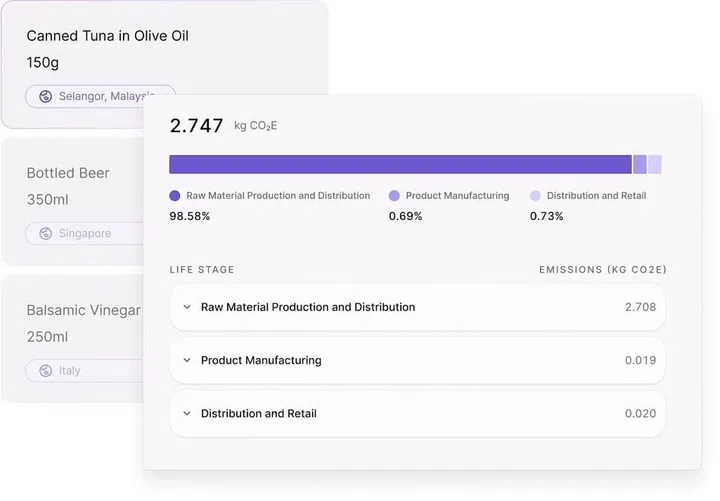Click the 0.020 emissions value
This screenshot has height=501, width=720.
pos(641,413)
